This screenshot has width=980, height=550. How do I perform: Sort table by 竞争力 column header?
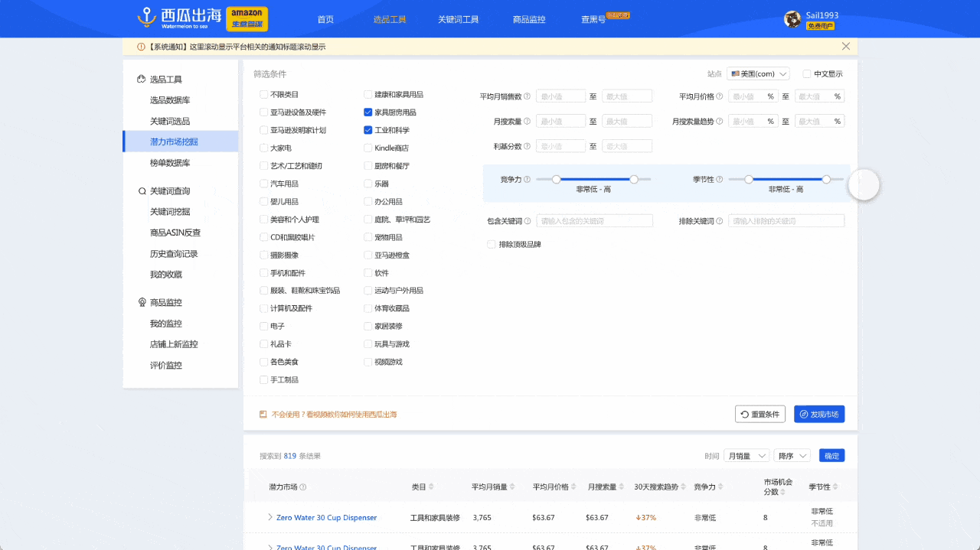click(720, 487)
